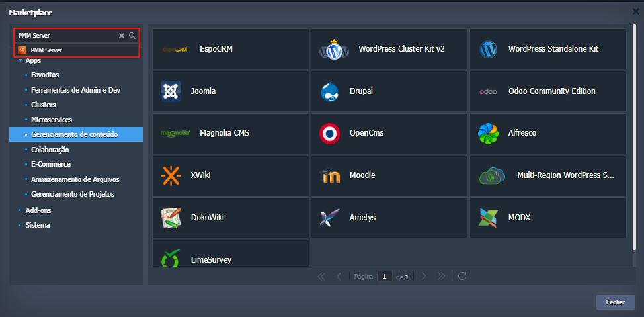The image size is (644, 317).
Task: Click the EspoCRM logo icon
Action: click(175, 50)
